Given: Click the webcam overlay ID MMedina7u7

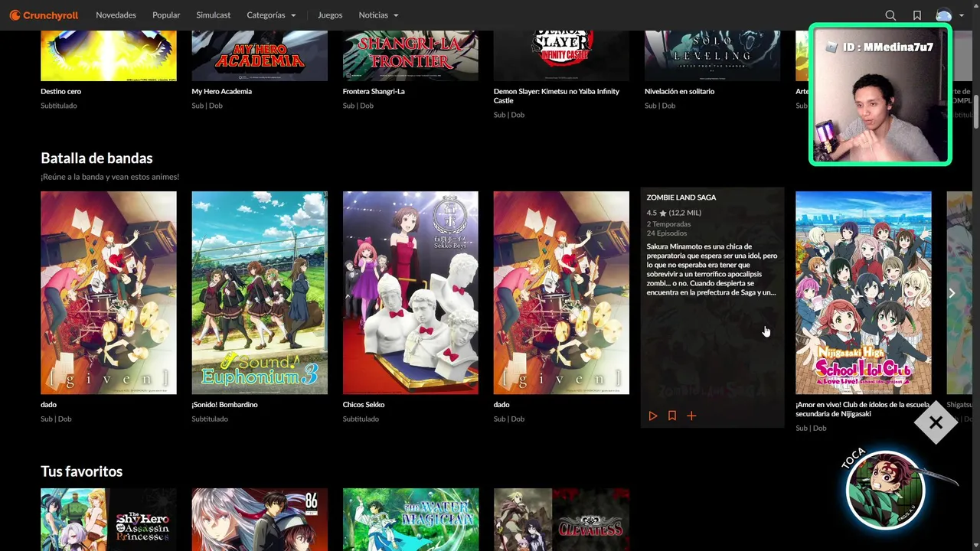Looking at the screenshot, I should pos(887,47).
